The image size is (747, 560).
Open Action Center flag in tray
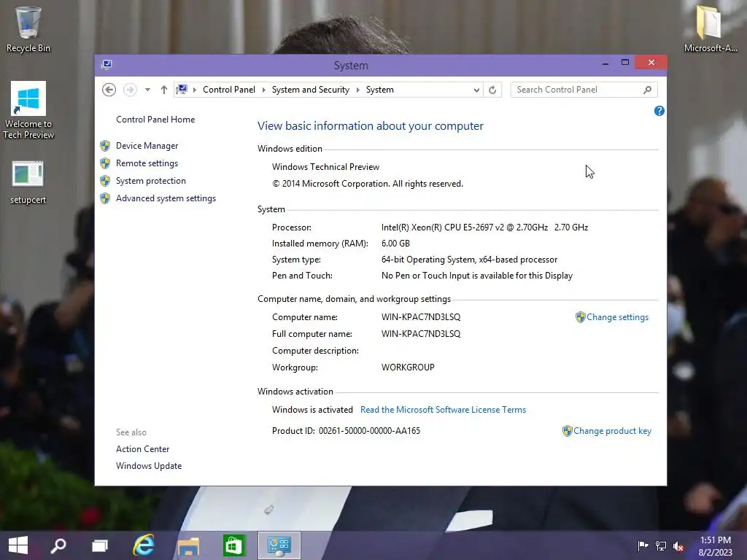pyautogui.click(x=643, y=545)
